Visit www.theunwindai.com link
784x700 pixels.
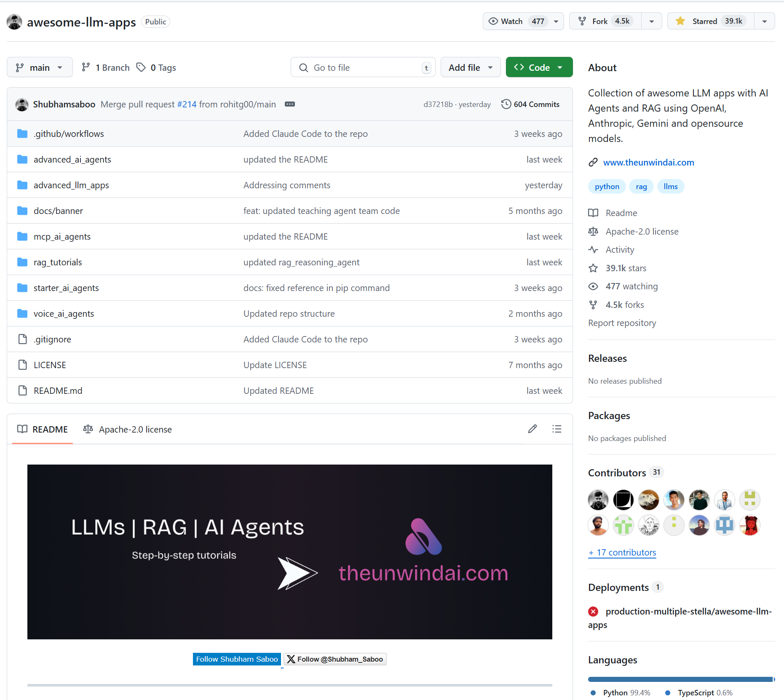tap(648, 162)
